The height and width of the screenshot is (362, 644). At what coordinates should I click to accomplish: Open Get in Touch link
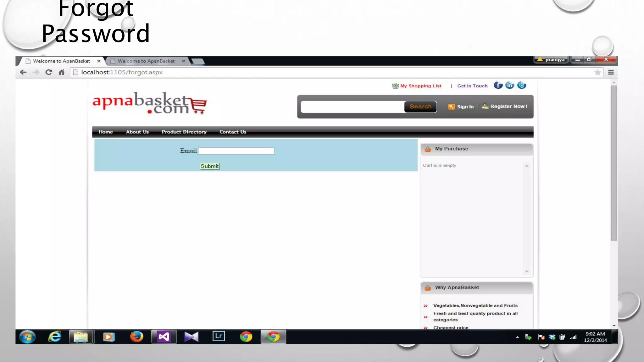click(x=472, y=86)
